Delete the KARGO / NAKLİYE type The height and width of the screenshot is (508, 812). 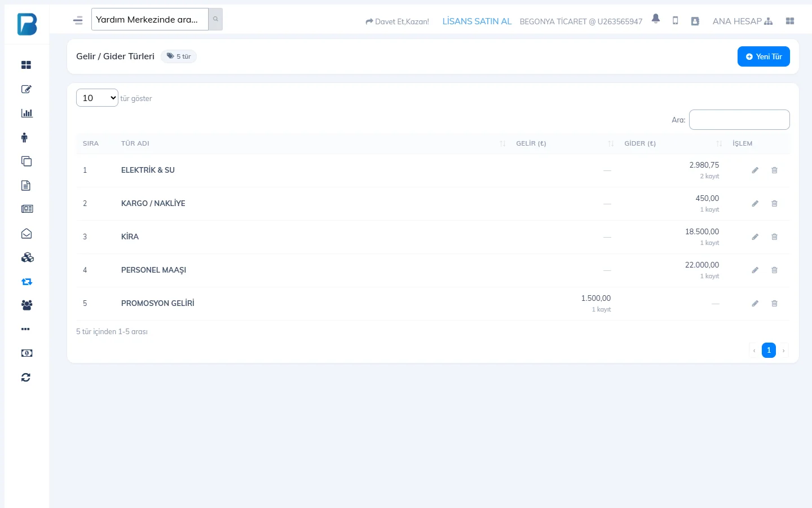(774, 204)
